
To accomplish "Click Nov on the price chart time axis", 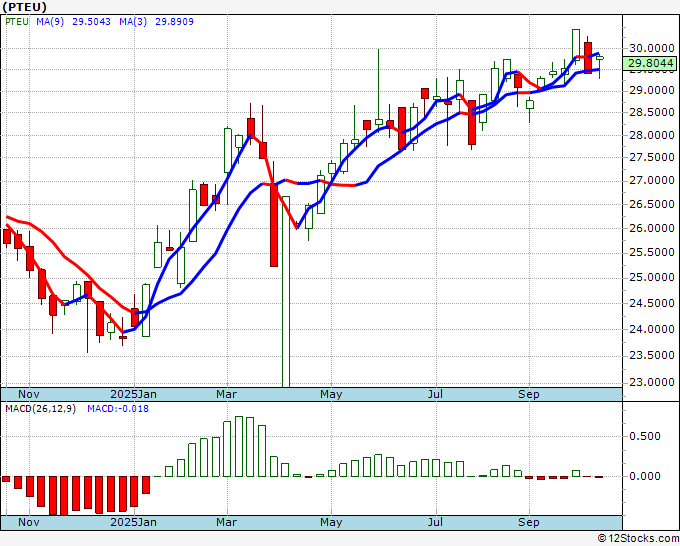I will pyautogui.click(x=29, y=394).
